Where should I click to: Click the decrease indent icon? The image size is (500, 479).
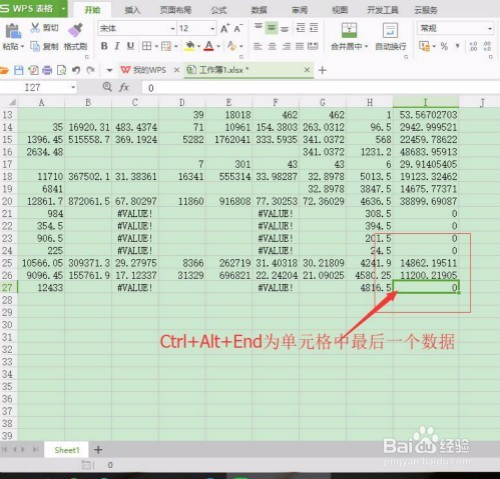click(x=301, y=27)
